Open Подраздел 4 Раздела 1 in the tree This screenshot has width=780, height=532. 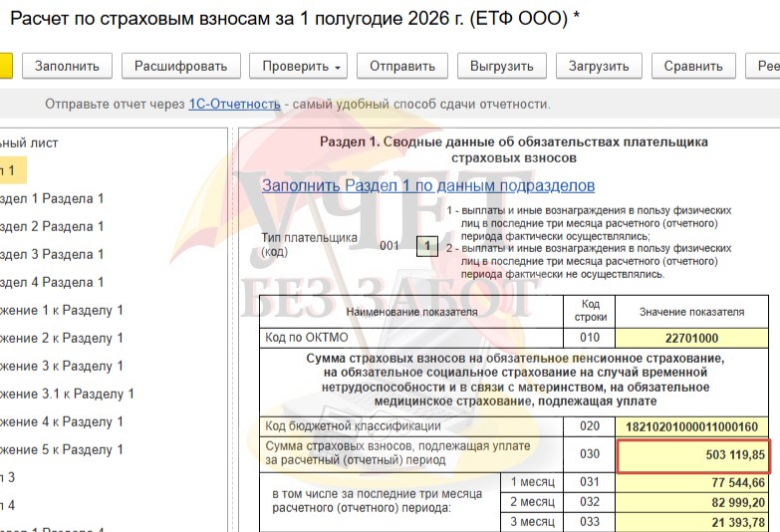click(x=52, y=282)
